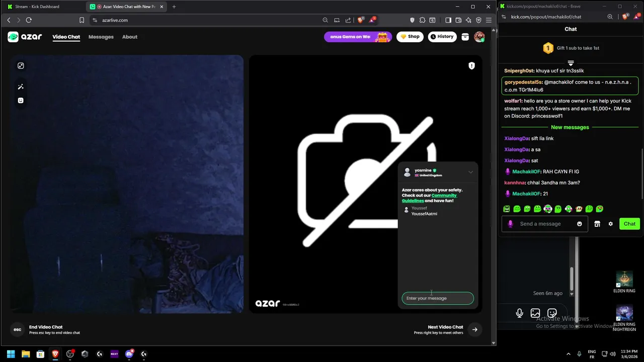
Task: Open the Brave Wallet icon
Action: click(x=458, y=20)
